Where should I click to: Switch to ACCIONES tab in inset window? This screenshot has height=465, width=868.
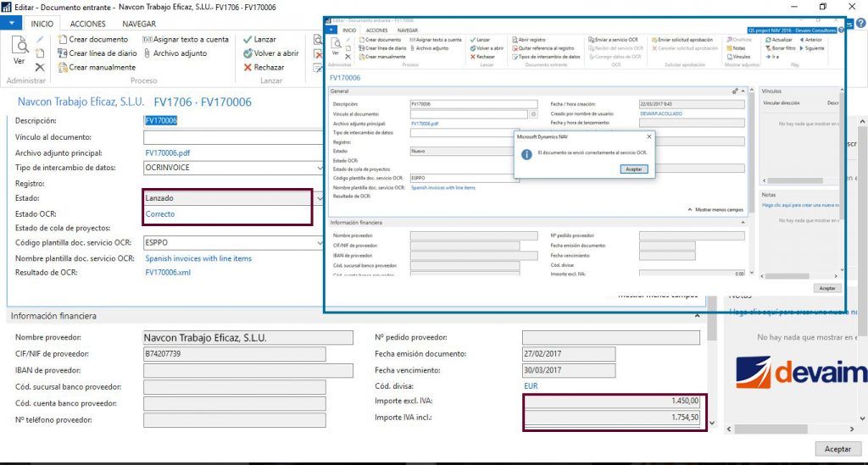point(376,30)
